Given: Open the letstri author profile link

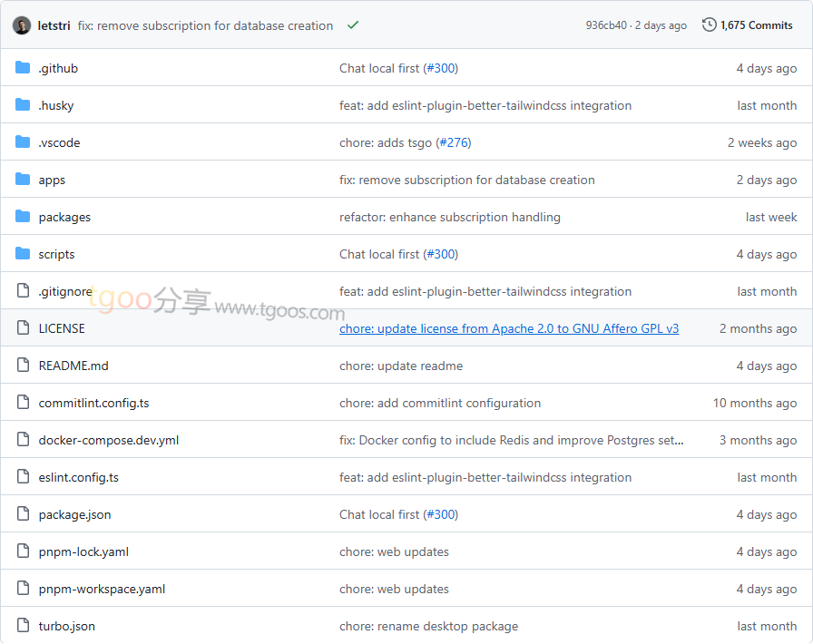Looking at the screenshot, I should pos(54,25).
